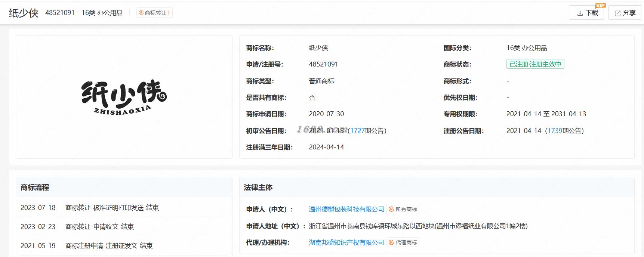The image size is (644, 257).
Task: Click the VIP badge above download
Action: [x=600, y=5]
